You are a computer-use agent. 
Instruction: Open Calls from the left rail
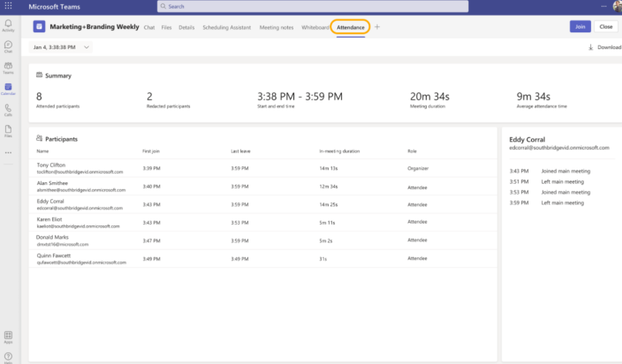point(8,109)
